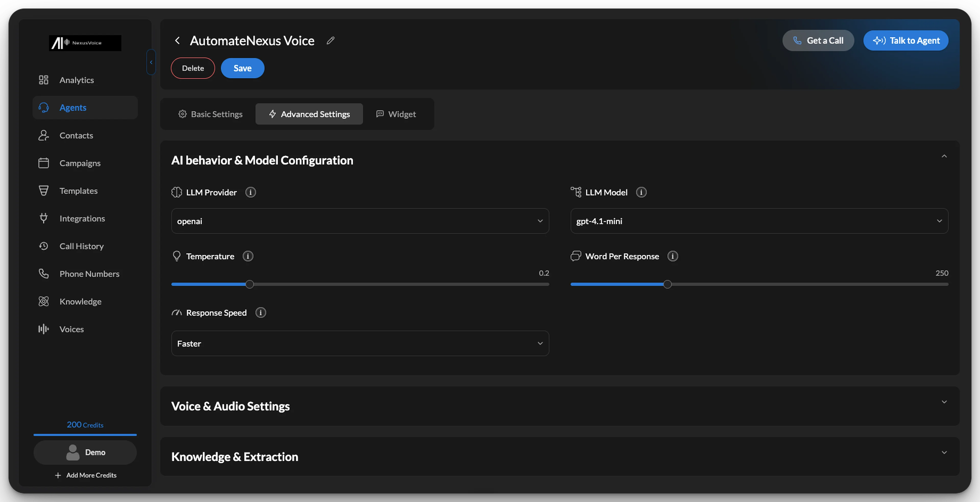
Task: Click the Voices waveform icon
Action: point(43,329)
